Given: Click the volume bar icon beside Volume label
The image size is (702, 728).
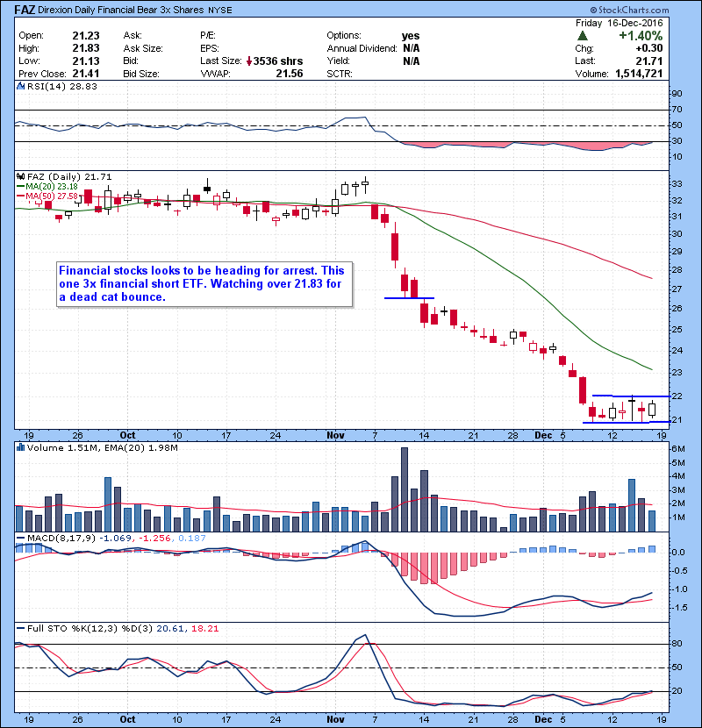Looking at the screenshot, I should (20, 447).
